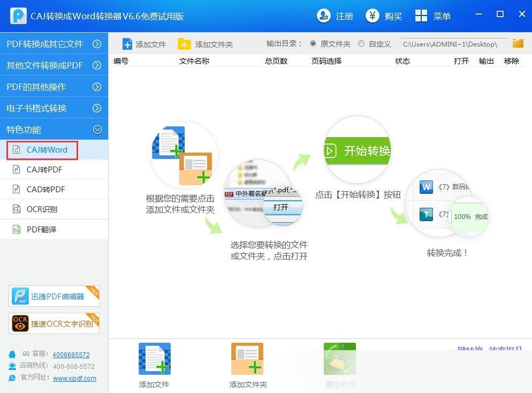Screen dimensions: 532x393
Task: Click the bottom 添加文件夹 label
Action: (248, 384)
